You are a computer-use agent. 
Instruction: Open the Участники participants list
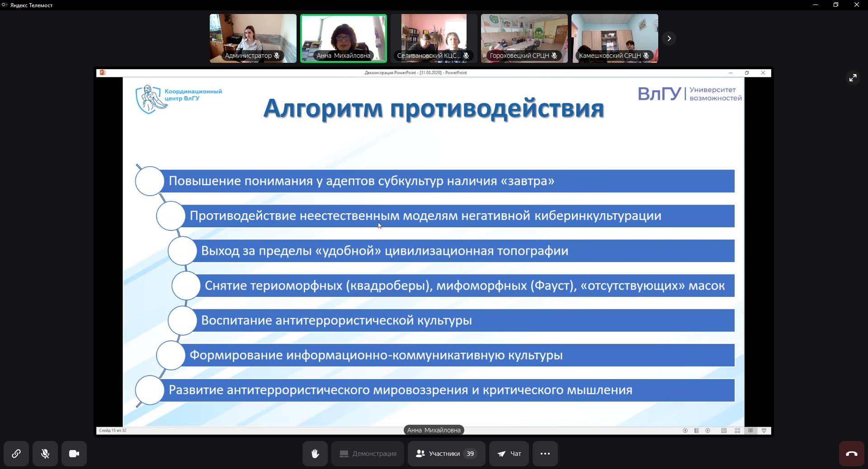[x=446, y=454]
